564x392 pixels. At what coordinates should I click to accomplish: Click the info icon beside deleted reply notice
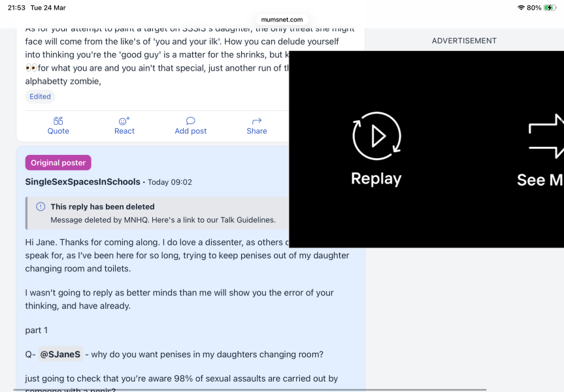point(40,206)
